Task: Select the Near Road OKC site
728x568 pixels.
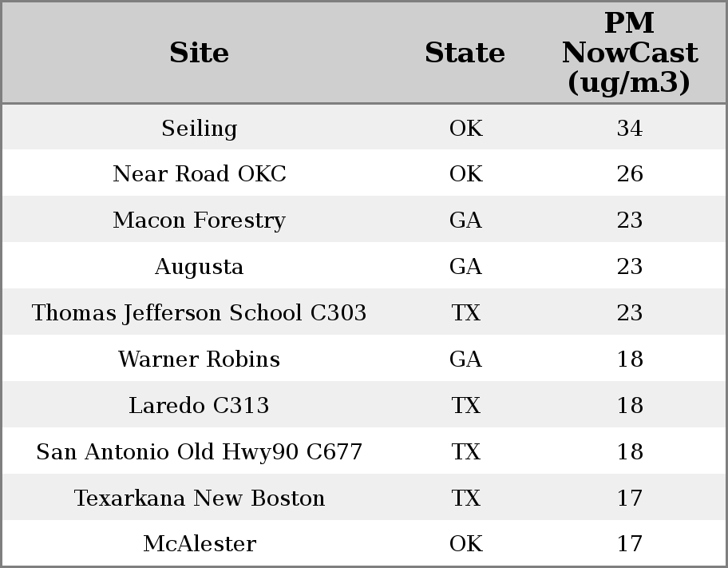Action: click(200, 174)
